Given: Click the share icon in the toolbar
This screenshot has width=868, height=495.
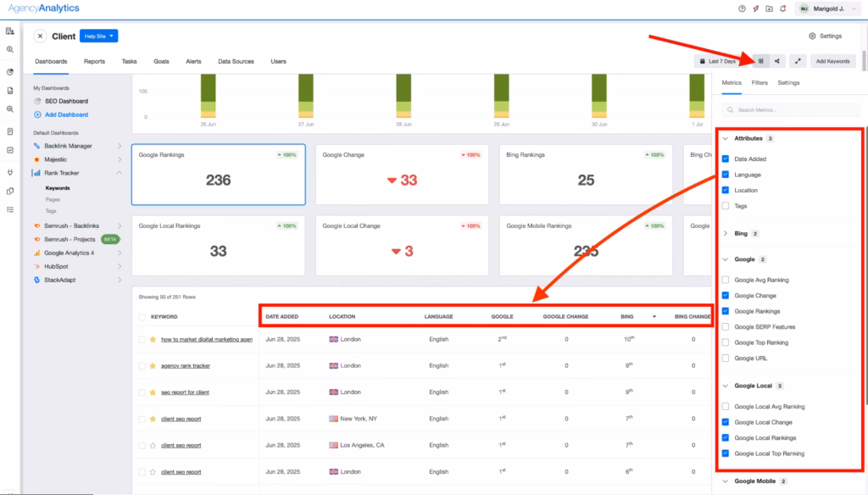Looking at the screenshot, I should click(x=777, y=61).
